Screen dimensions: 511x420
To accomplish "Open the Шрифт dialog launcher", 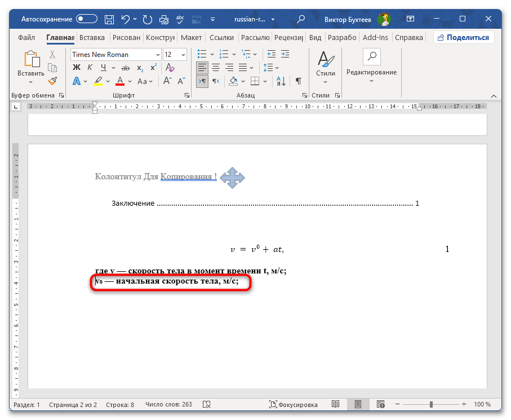I will click(187, 95).
